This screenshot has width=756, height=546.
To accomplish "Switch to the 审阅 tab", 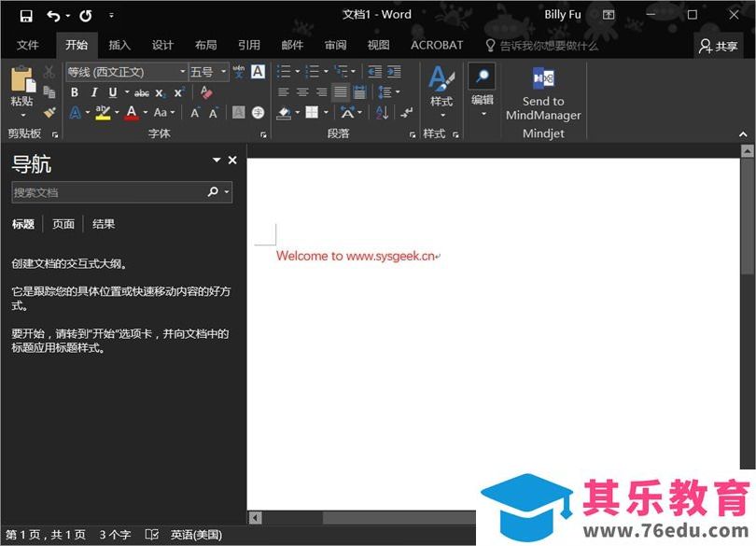I will 336,46.
